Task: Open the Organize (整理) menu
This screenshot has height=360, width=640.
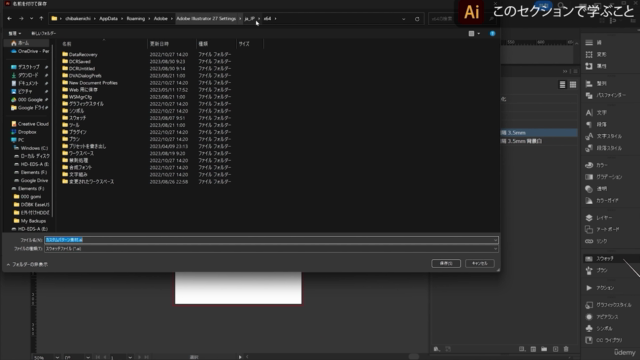Action: coord(14,33)
